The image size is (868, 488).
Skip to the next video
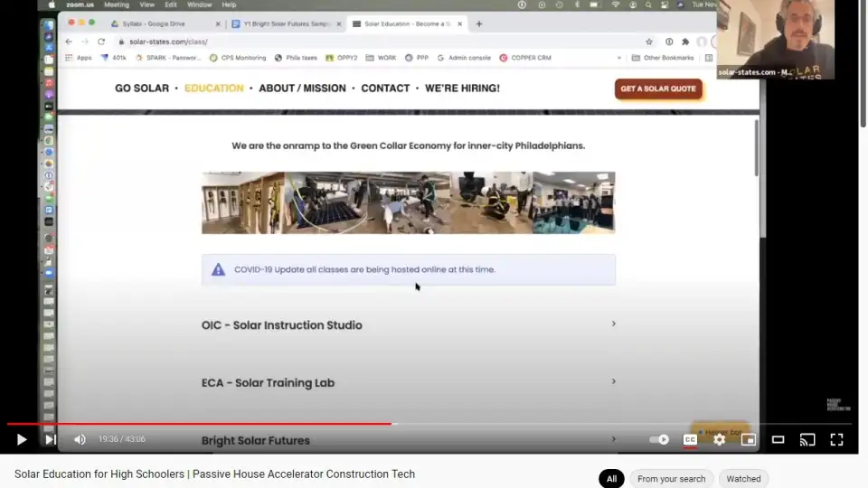(51, 439)
